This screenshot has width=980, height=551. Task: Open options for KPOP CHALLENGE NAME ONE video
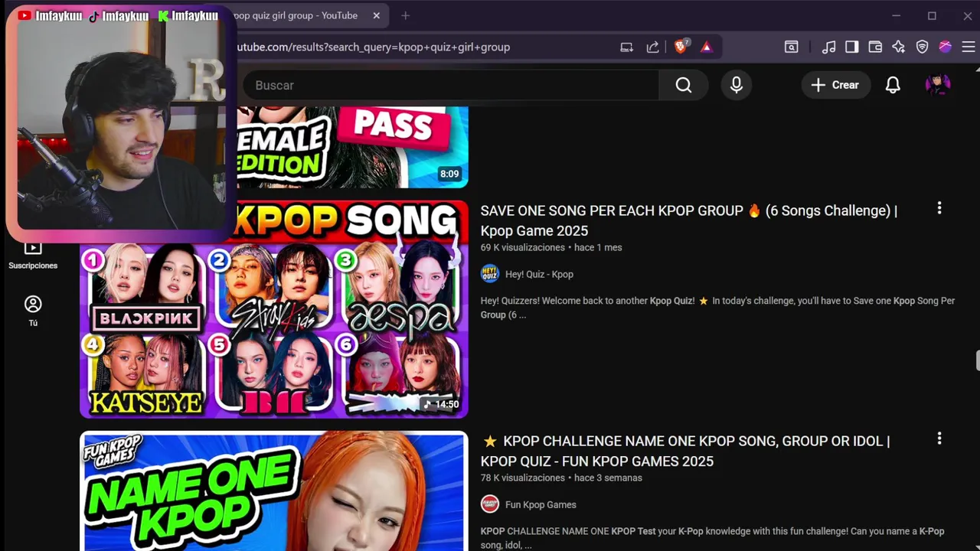(x=939, y=439)
